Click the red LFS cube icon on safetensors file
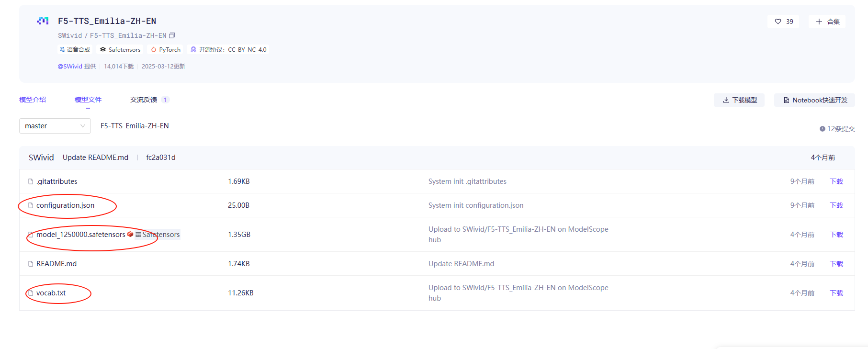Image resolution: width=868 pixels, height=349 pixels. pyautogui.click(x=130, y=234)
